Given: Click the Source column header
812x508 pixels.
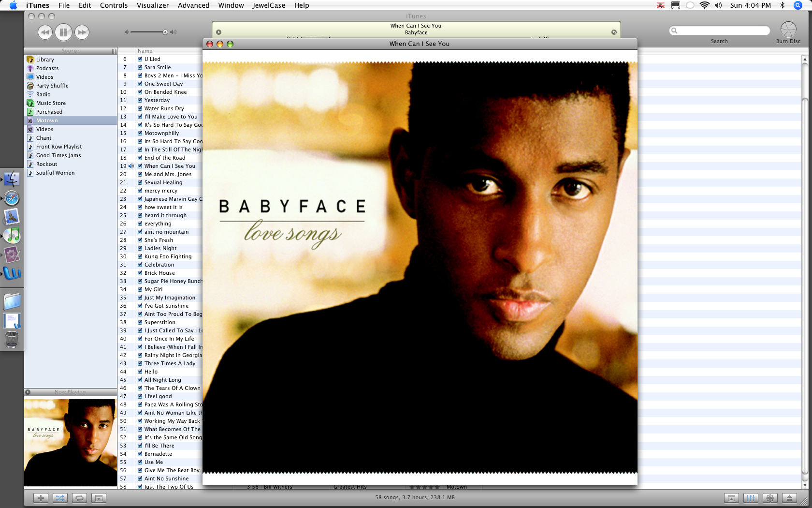Looking at the screenshot, I should click(x=71, y=51).
